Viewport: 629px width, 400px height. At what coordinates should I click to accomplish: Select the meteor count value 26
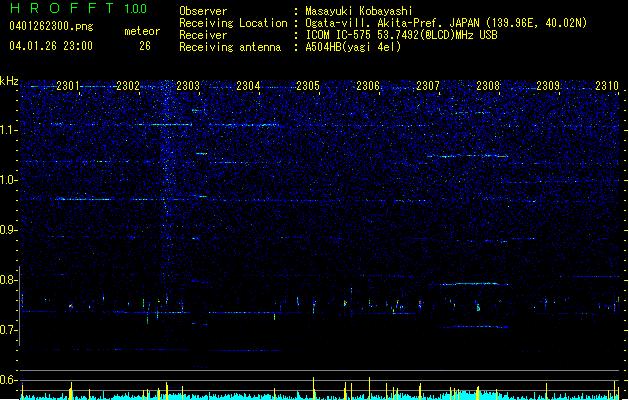pyautogui.click(x=145, y=46)
